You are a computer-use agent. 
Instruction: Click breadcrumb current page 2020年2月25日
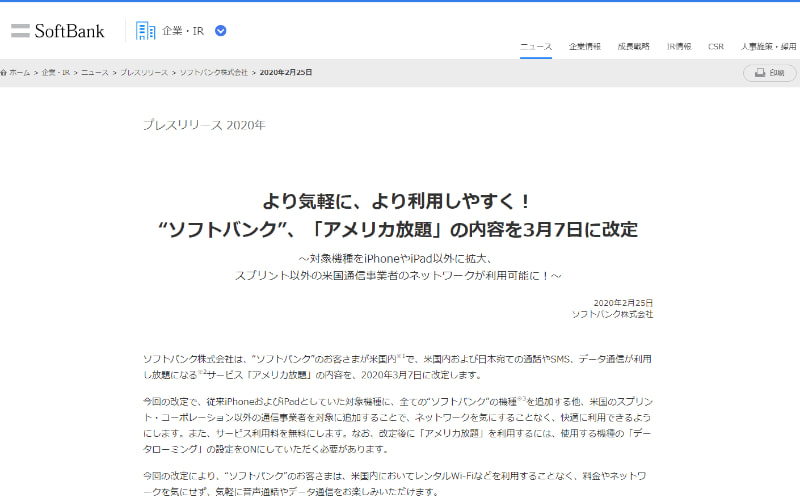point(286,73)
